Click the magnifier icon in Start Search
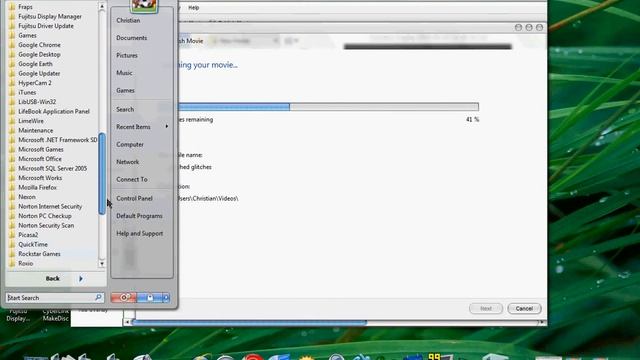The image size is (640, 360). (98, 298)
